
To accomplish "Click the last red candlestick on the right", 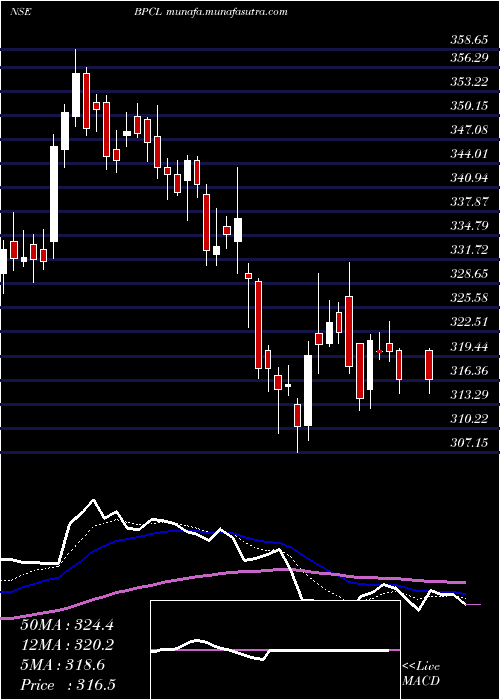I will pyautogui.click(x=429, y=365).
